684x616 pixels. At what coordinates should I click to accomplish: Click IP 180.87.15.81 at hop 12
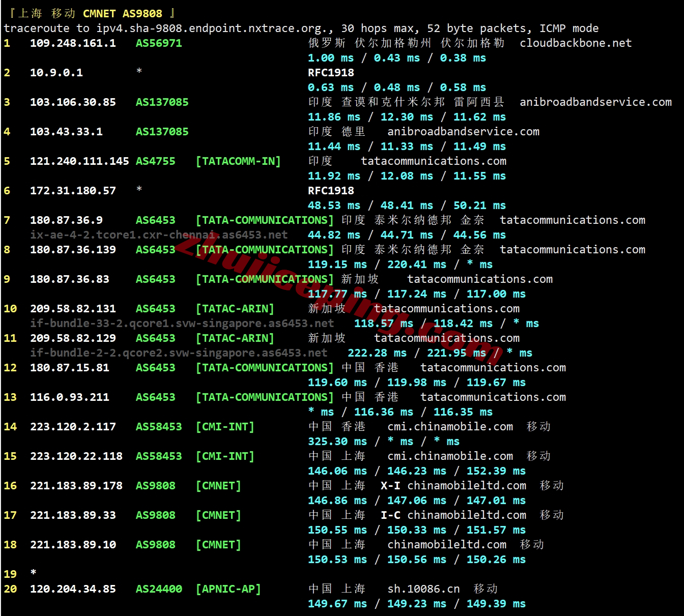[70, 368]
